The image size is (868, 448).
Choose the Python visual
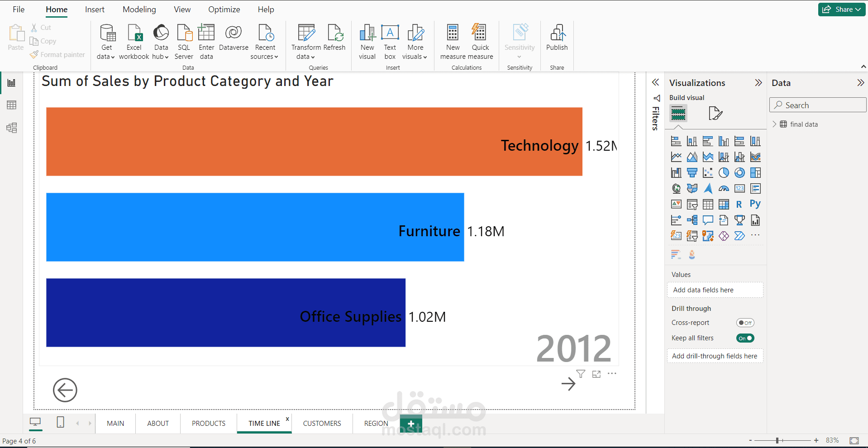tap(755, 204)
